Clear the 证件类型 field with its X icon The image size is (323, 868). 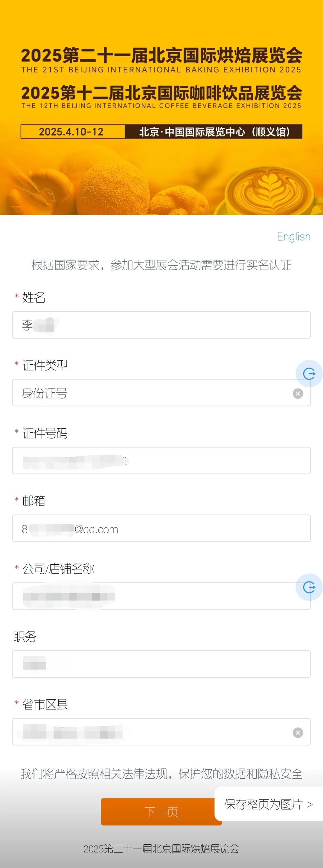click(x=298, y=393)
